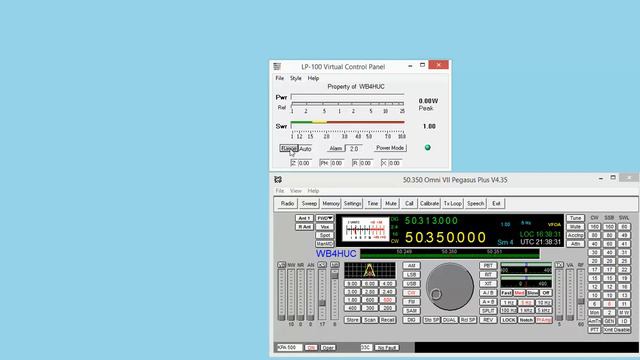Click the Xmit Disable button
640x360 pixels.
(616, 330)
